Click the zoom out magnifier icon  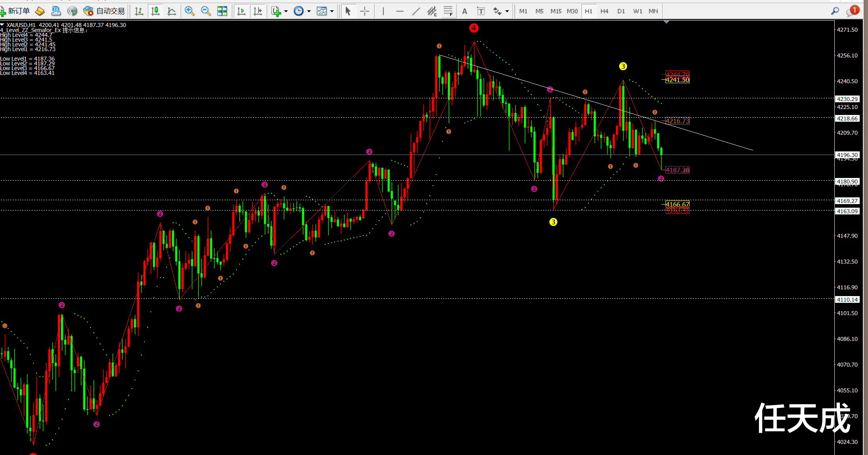206,11
